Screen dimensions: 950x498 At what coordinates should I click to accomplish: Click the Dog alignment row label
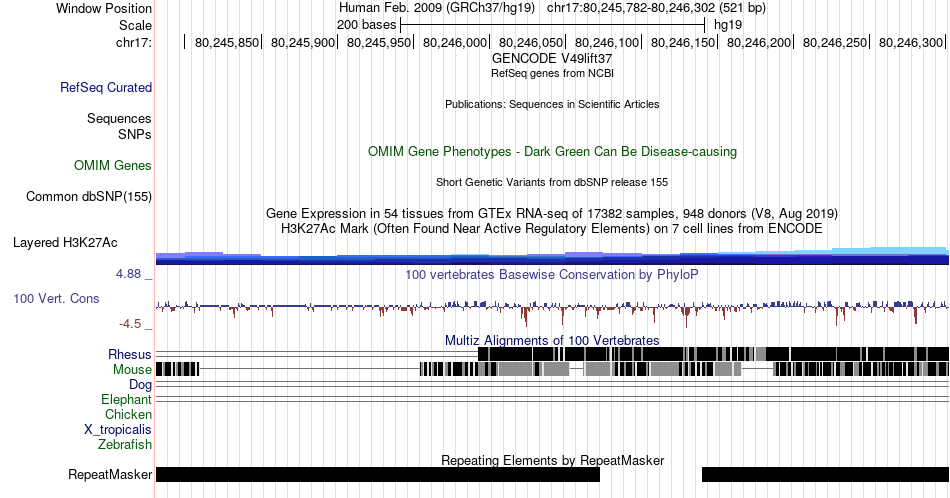(x=140, y=385)
